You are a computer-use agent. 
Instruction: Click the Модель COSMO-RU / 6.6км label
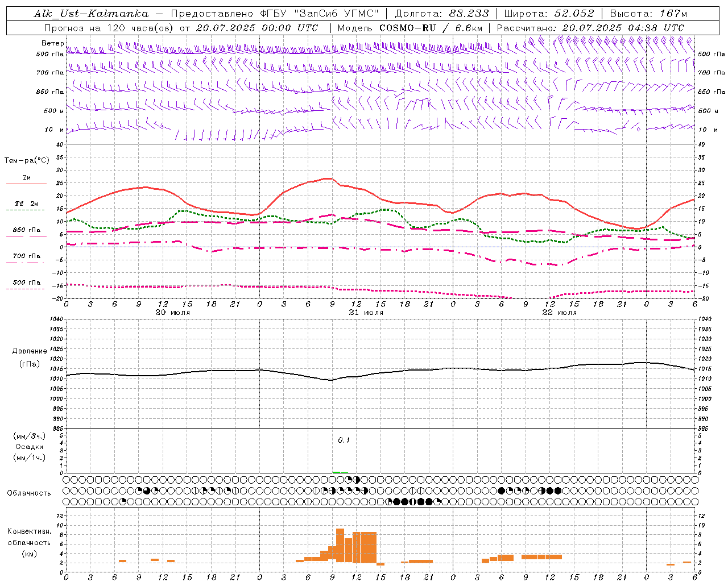tap(410, 28)
